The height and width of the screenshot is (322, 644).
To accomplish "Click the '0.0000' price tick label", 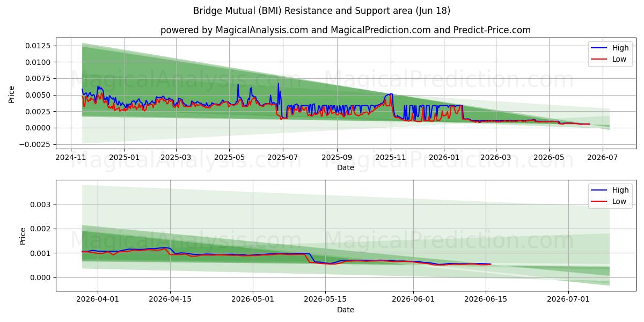I will [x=39, y=128].
